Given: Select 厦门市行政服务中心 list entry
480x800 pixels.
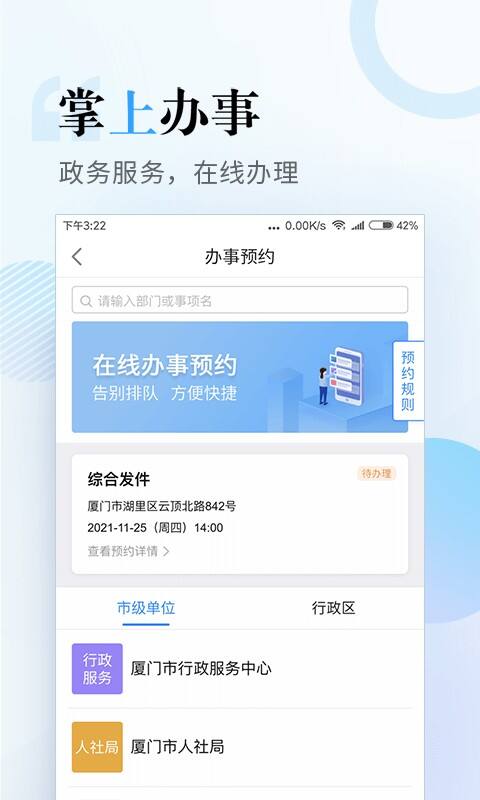Looking at the screenshot, I should click(240, 669).
